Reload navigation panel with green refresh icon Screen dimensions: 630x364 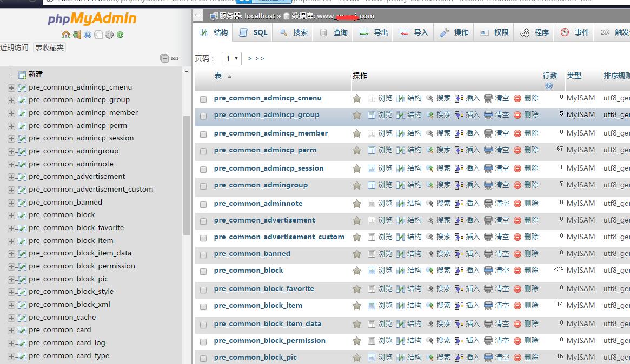[x=120, y=35]
